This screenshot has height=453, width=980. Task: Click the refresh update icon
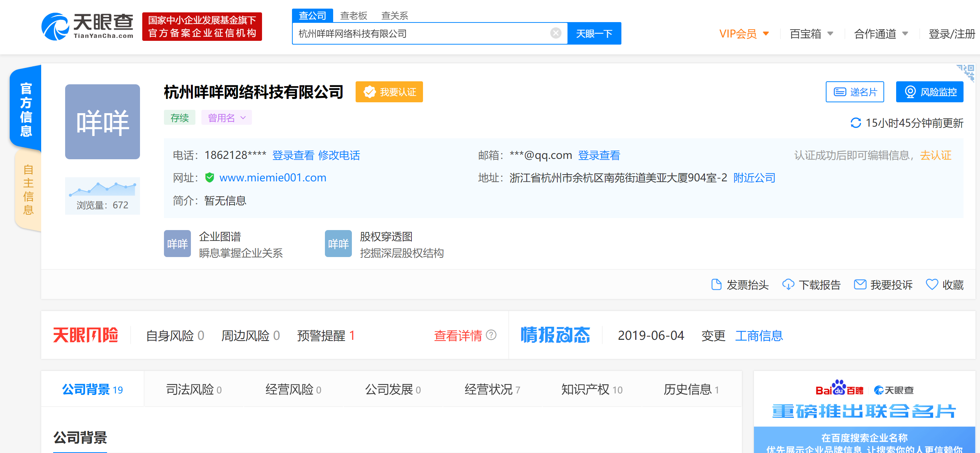(x=856, y=123)
